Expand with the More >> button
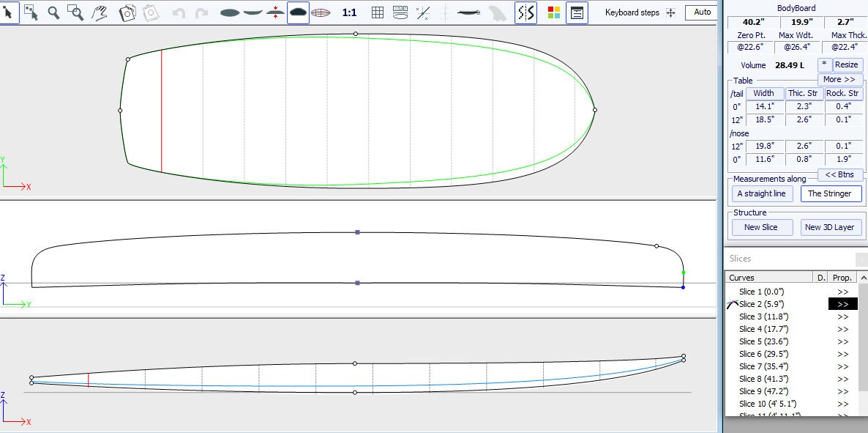This screenshot has height=433, width=868. 839,79
